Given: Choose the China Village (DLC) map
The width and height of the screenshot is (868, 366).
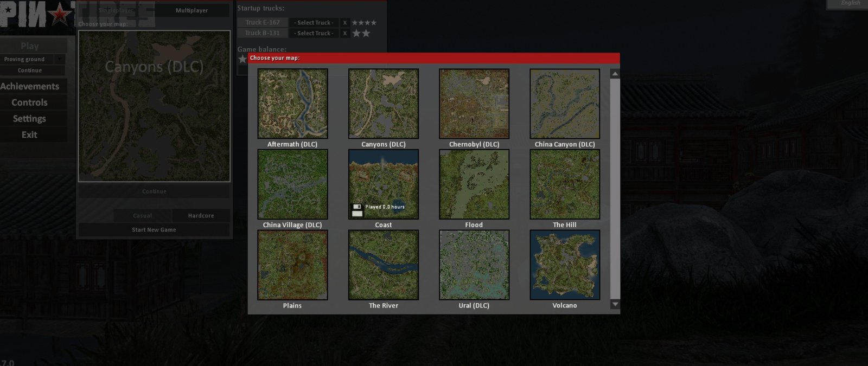Looking at the screenshot, I should 292,184.
